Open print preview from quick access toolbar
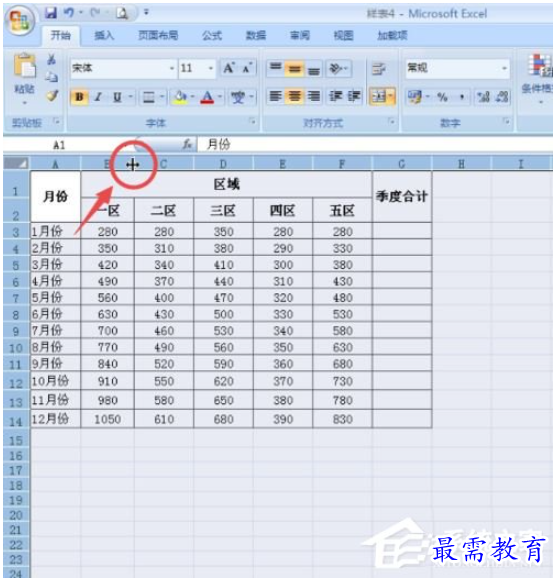This screenshot has height=581, width=554. (x=122, y=14)
